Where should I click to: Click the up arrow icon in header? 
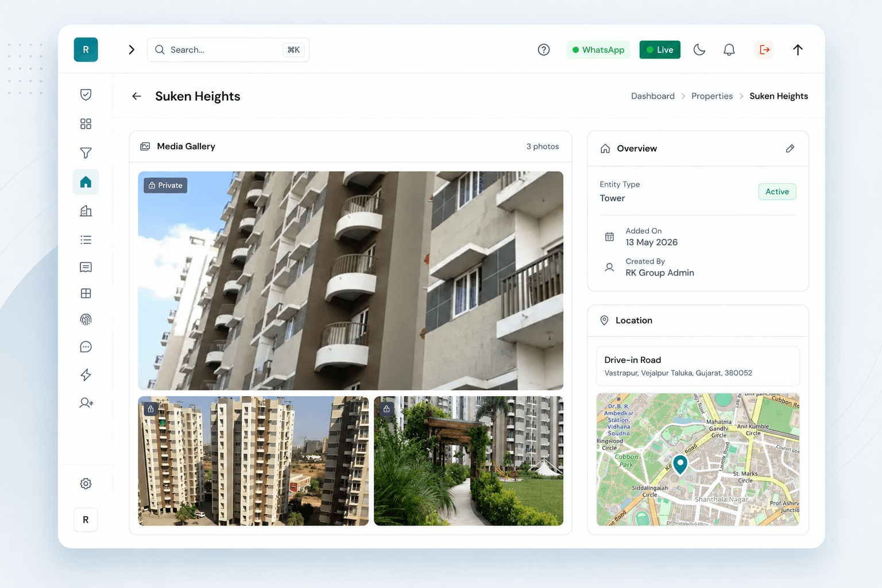[798, 50]
